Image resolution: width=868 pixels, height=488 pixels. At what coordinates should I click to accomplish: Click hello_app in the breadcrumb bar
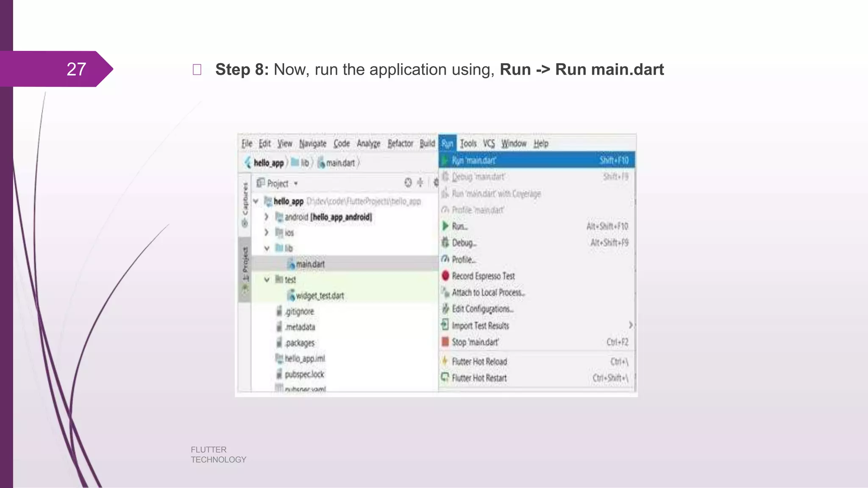[x=268, y=163]
